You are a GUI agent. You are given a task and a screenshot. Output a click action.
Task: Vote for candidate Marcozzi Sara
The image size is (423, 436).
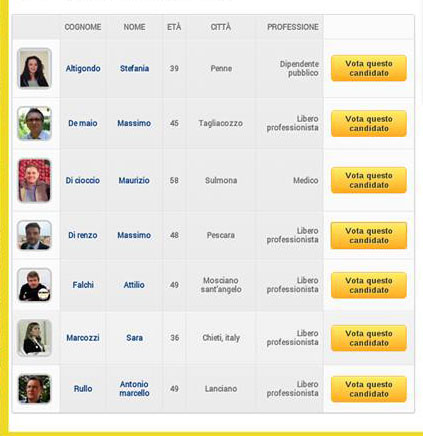(x=369, y=338)
